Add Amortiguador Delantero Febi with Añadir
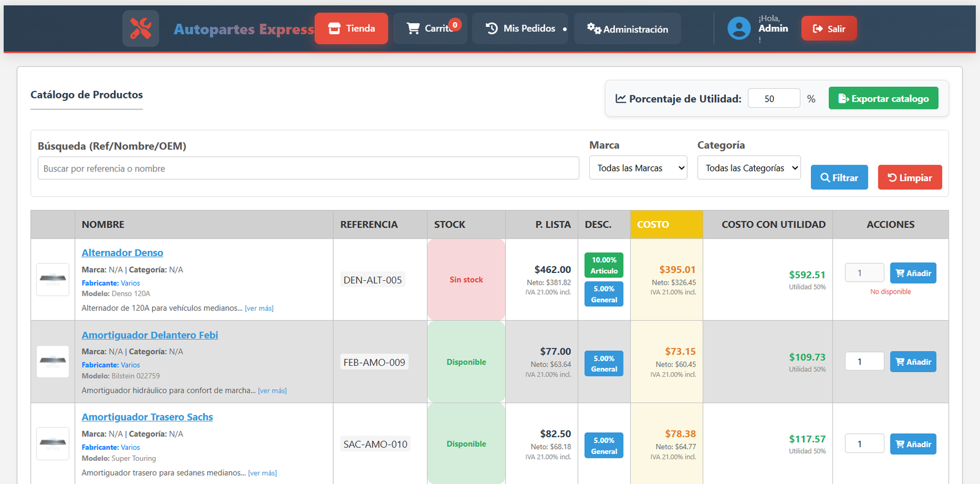Viewport: 980px width, 484px height. click(913, 362)
